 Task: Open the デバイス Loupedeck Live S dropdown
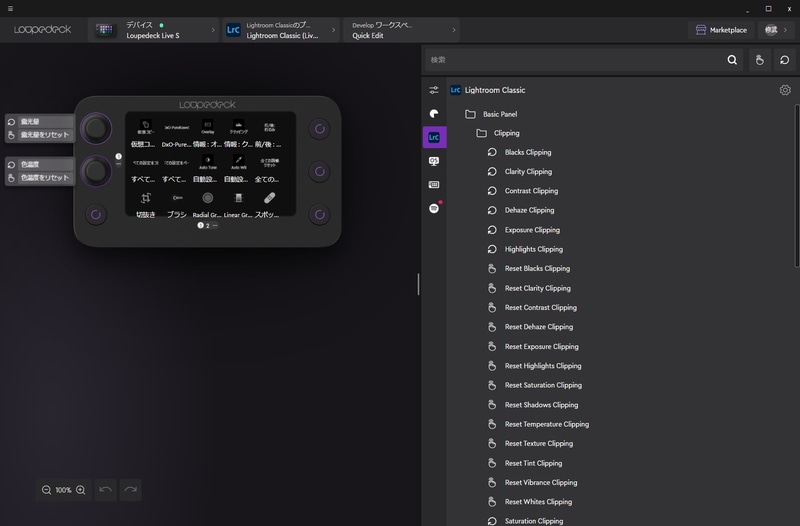(x=154, y=30)
